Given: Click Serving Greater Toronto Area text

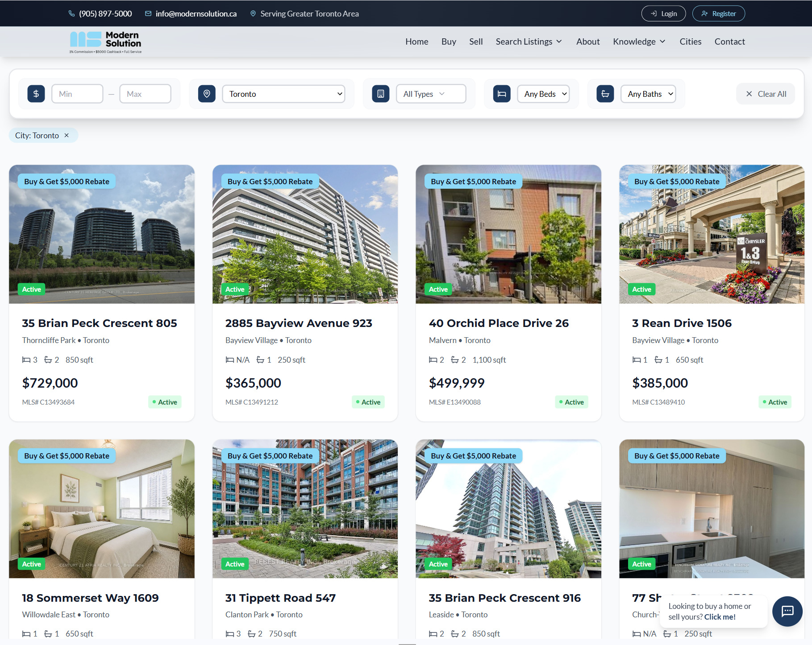Looking at the screenshot, I should pyautogui.click(x=309, y=13).
